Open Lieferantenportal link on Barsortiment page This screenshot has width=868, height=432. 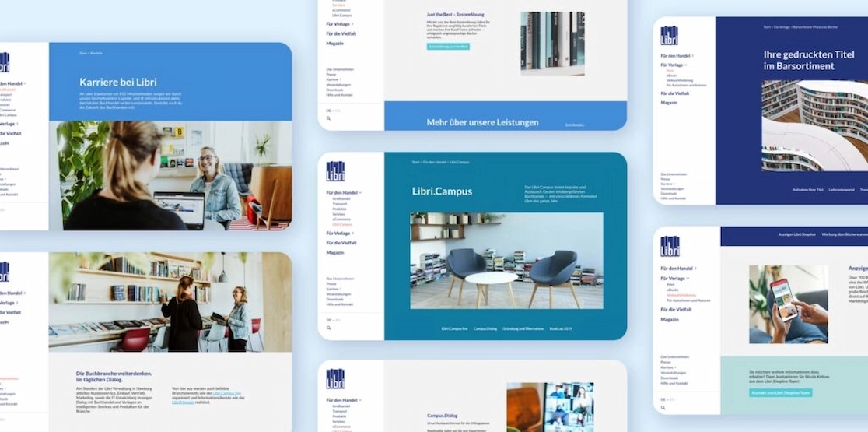coord(841,189)
